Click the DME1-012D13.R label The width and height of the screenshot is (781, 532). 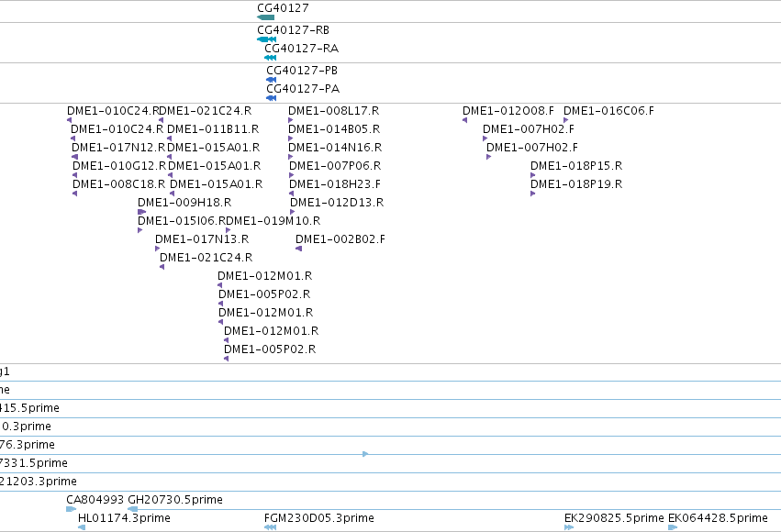click(337, 203)
